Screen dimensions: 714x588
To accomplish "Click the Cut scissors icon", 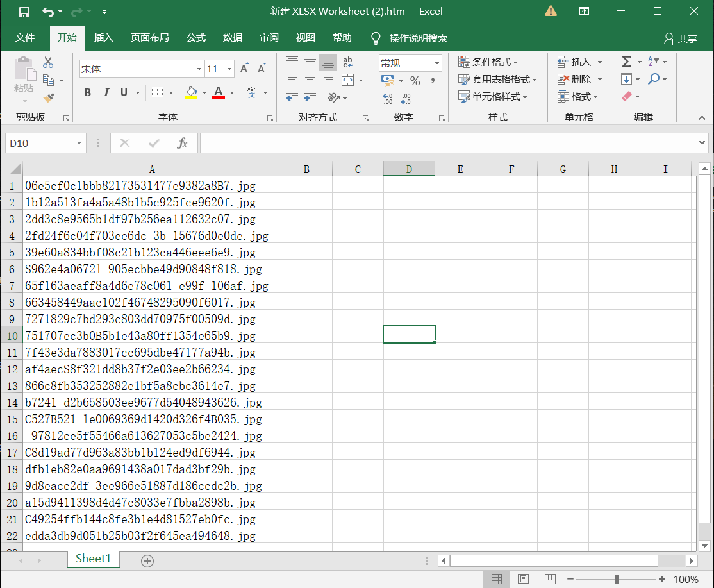I will point(48,63).
